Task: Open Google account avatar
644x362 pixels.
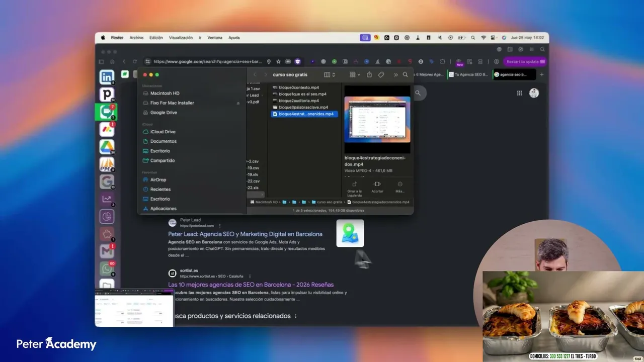Action: 534,93
